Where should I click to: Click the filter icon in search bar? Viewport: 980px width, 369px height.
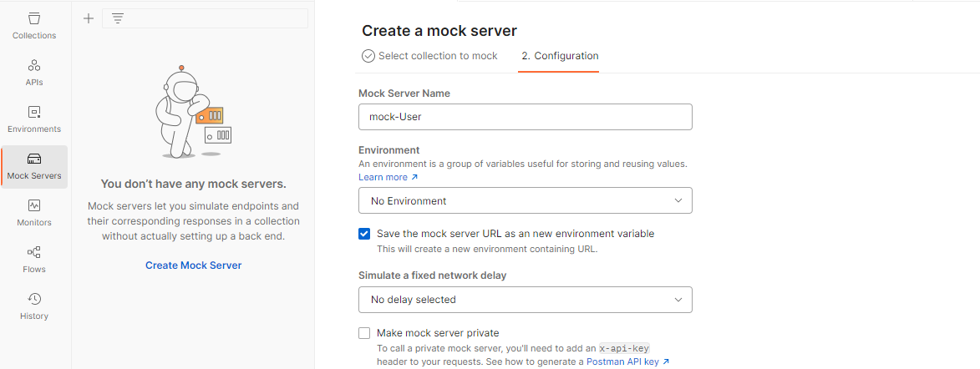pos(118,18)
